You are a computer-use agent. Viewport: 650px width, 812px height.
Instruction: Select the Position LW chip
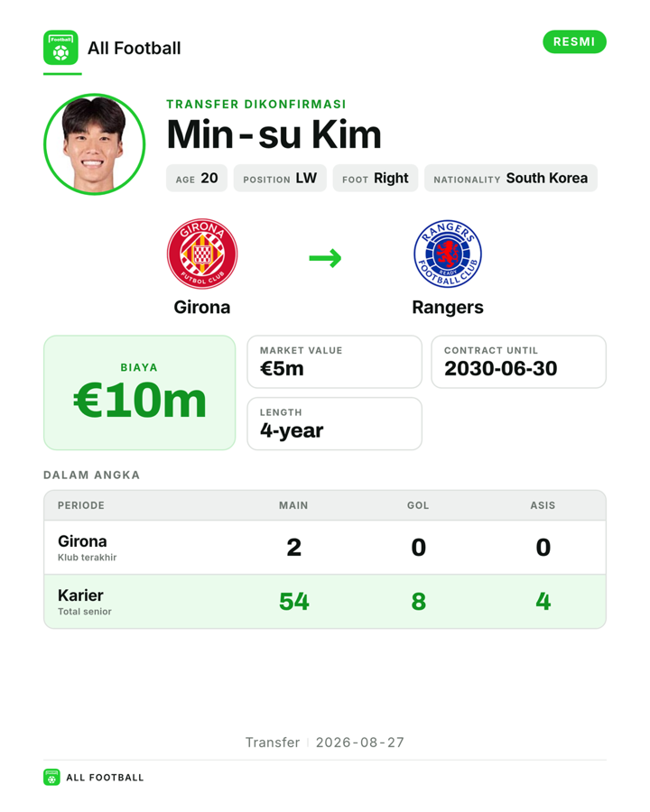tap(280, 178)
